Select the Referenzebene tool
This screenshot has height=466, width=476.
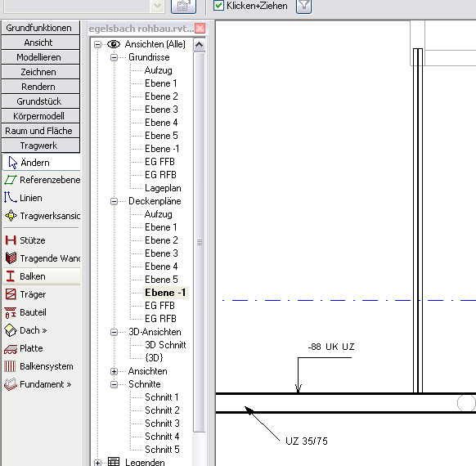(x=41, y=180)
